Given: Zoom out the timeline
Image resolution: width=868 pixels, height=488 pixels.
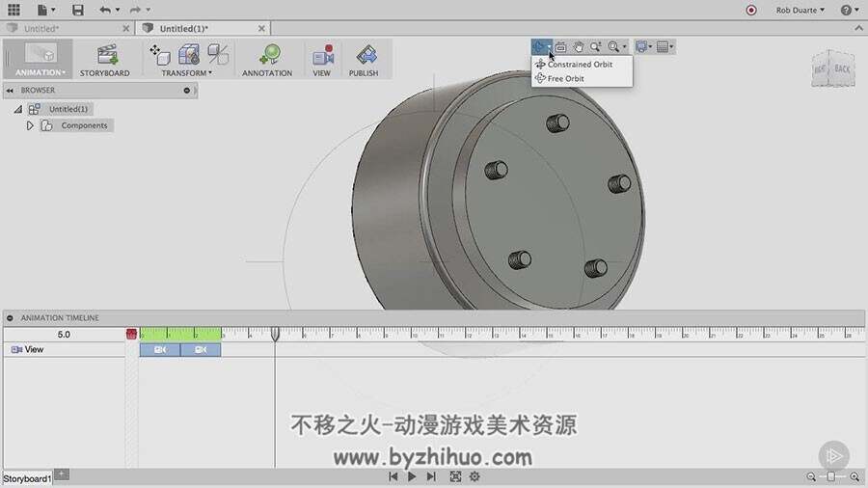Looking at the screenshot, I should [811, 476].
